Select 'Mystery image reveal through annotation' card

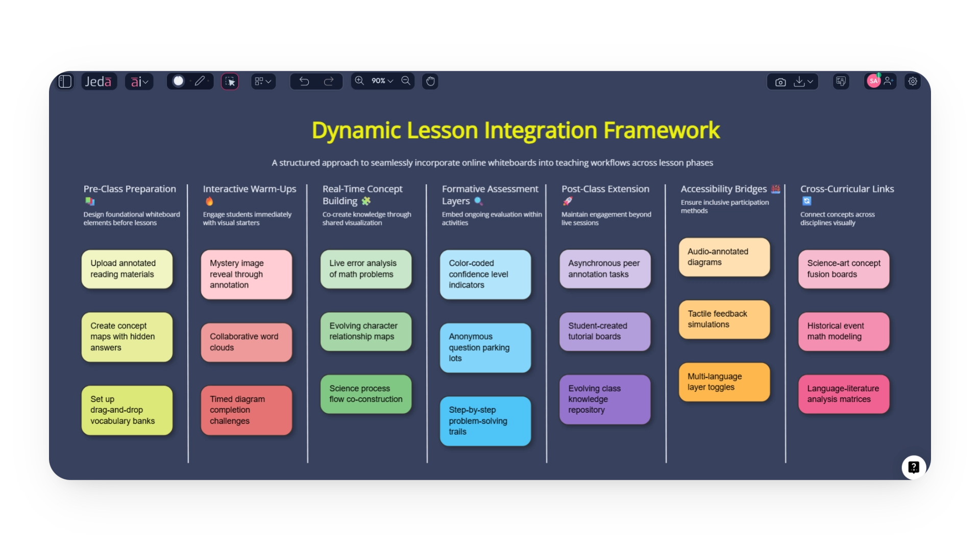[x=247, y=274]
